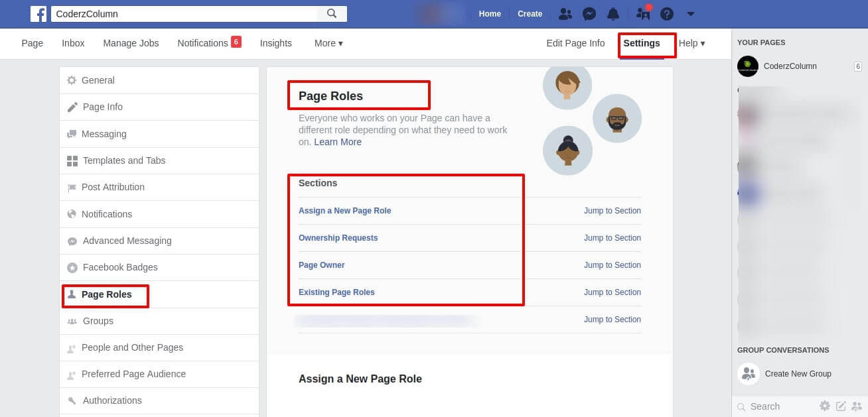Switch to the Manage Jobs tab
This screenshot has width=868, height=417.
131,43
